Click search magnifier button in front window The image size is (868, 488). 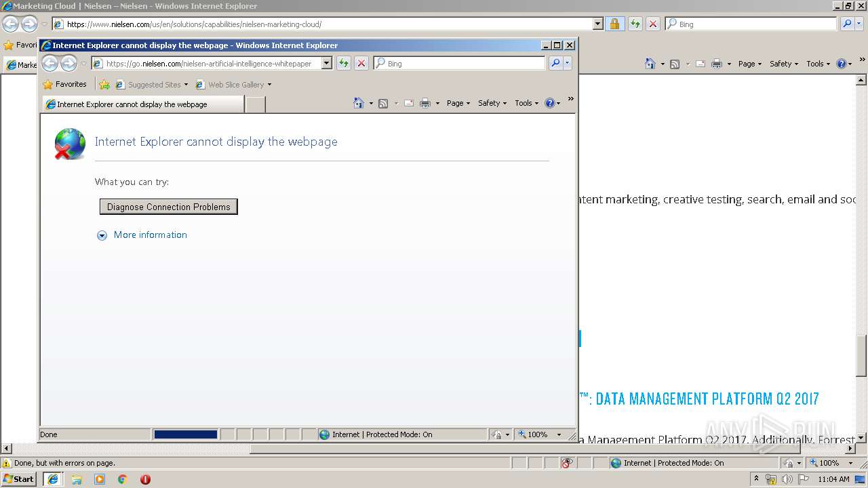click(x=555, y=63)
